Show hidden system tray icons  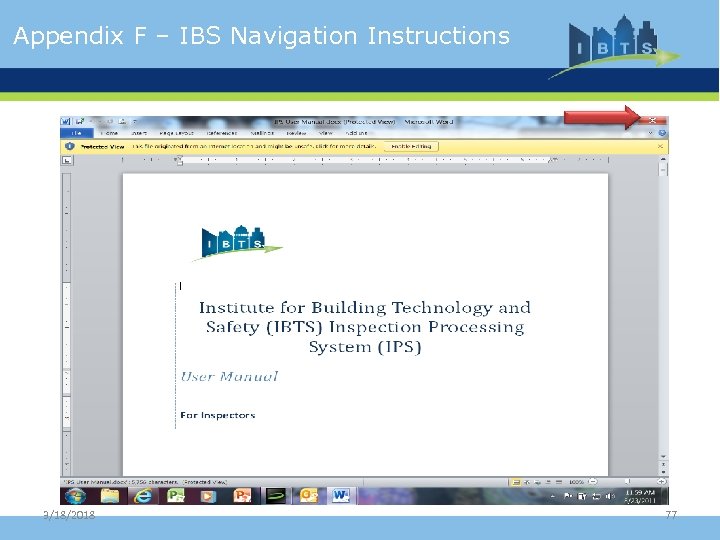click(553, 496)
